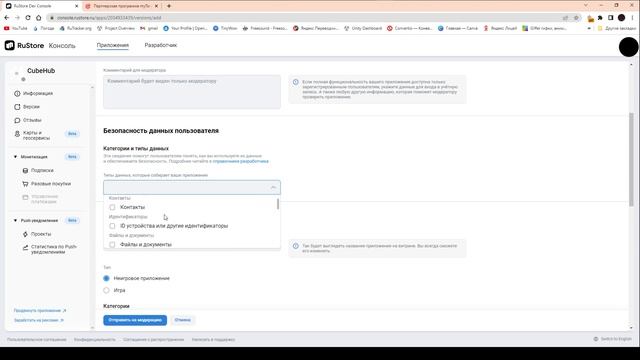Collapse sidebar arrow next to CubeHub
Viewport: 640px width, 360px height.
click(16, 73)
